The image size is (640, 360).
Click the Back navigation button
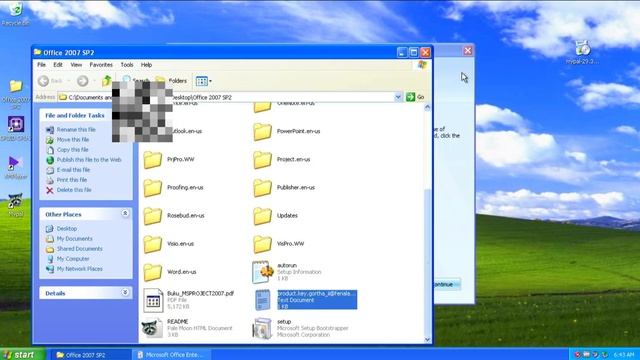click(x=51, y=81)
